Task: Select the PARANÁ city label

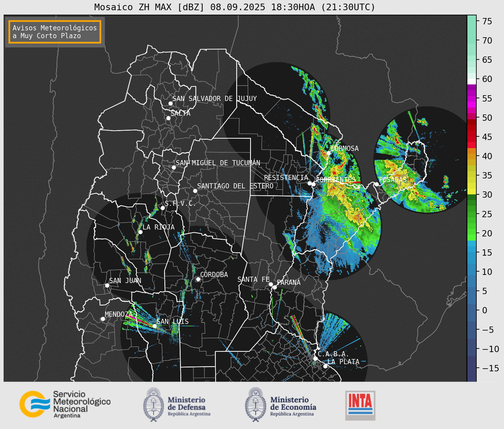Action: (289, 282)
